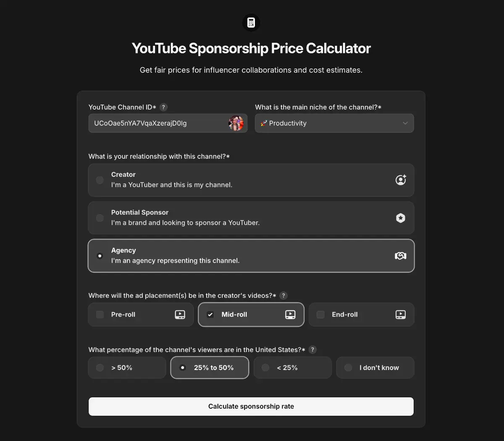Choose the Potential Sponsor radio option
This screenshot has width=504, height=441.
point(100,218)
